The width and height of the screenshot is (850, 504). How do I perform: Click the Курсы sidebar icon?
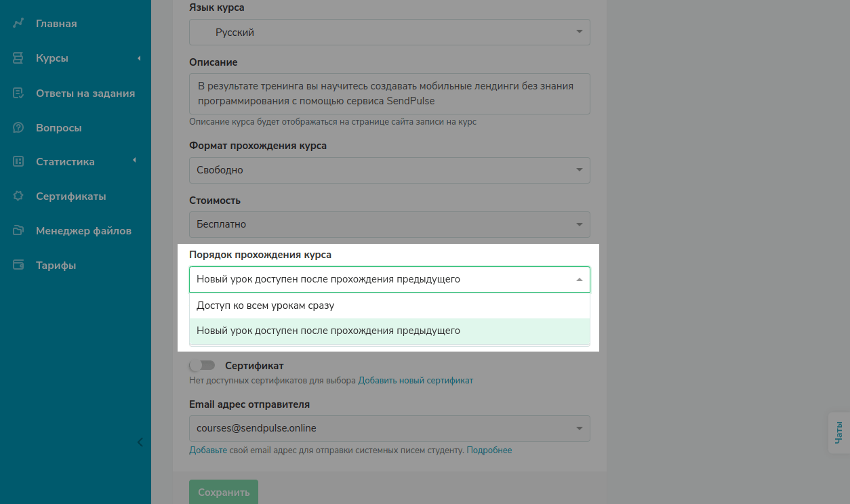[18, 58]
